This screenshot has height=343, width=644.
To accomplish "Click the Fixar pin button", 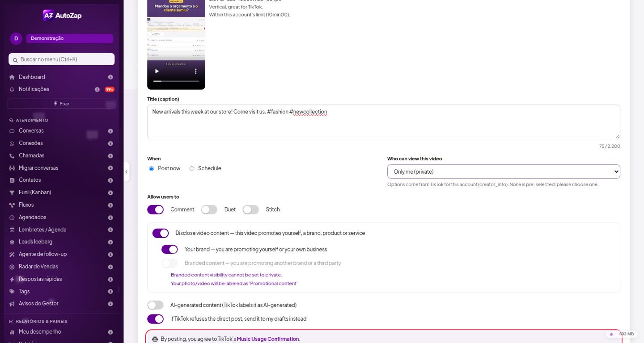I will click(62, 104).
